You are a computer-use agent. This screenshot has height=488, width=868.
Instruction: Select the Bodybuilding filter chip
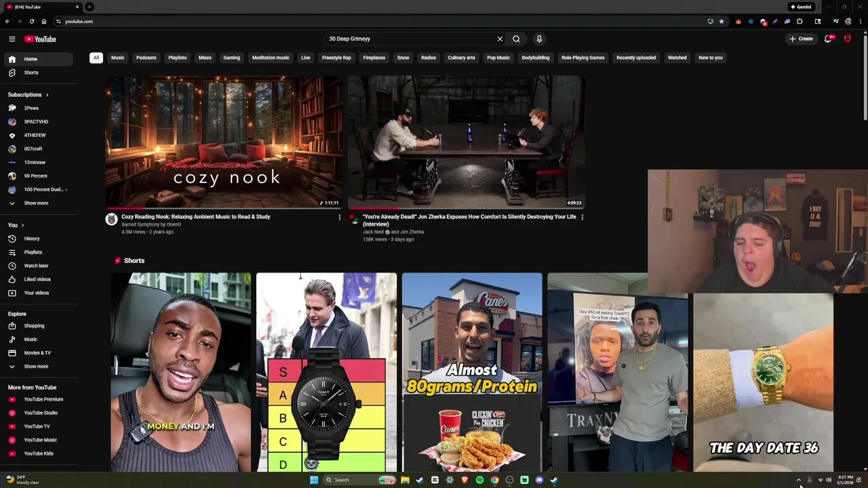[536, 58]
